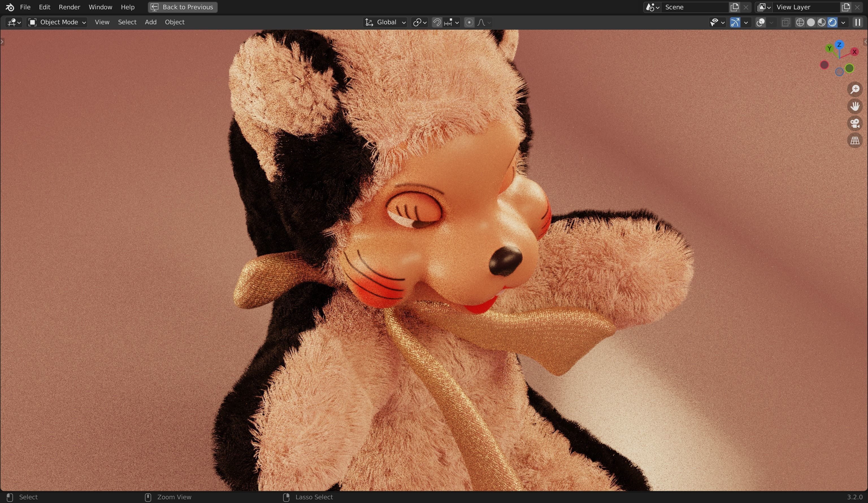Toggle X-ray mode
This screenshot has width=868, height=503.
(x=786, y=22)
